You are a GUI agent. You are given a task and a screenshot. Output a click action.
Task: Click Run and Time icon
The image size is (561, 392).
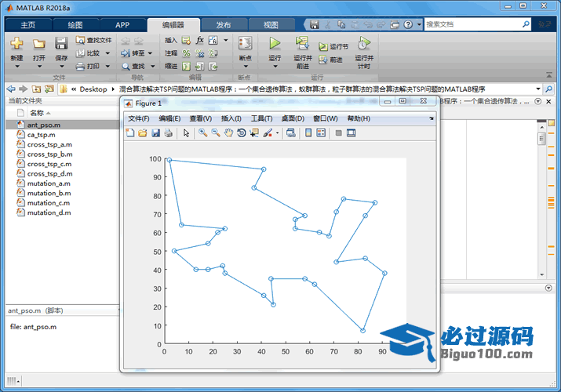pos(364,44)
